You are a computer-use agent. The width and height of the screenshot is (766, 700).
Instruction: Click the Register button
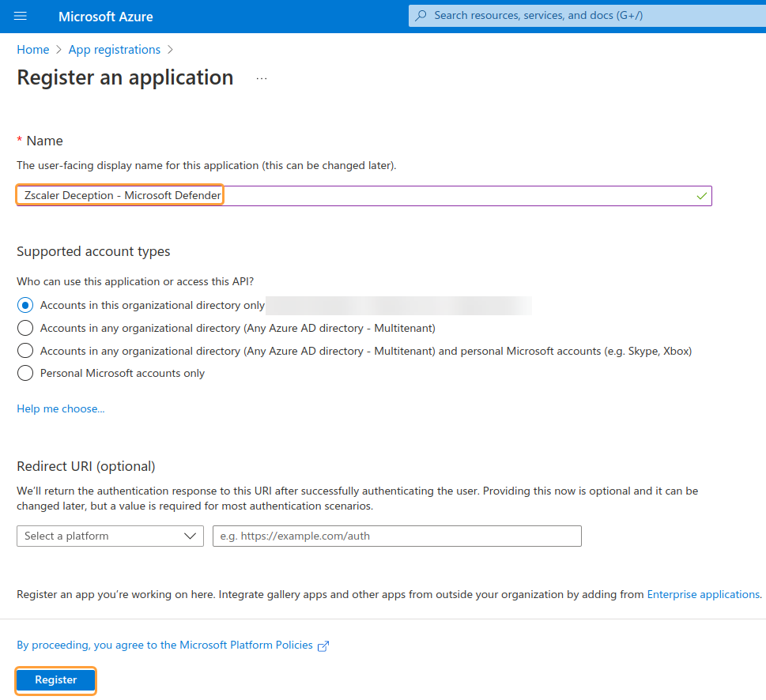tap(55, 680)
